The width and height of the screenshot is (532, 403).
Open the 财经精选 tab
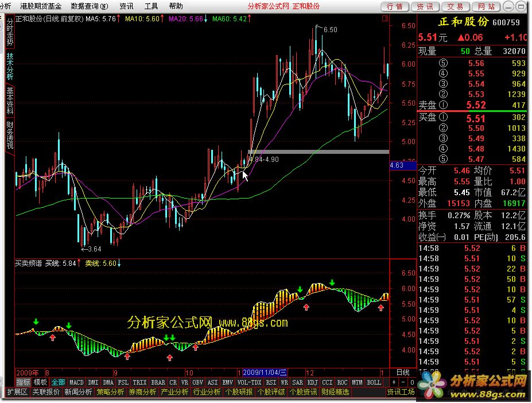point(335,392)
